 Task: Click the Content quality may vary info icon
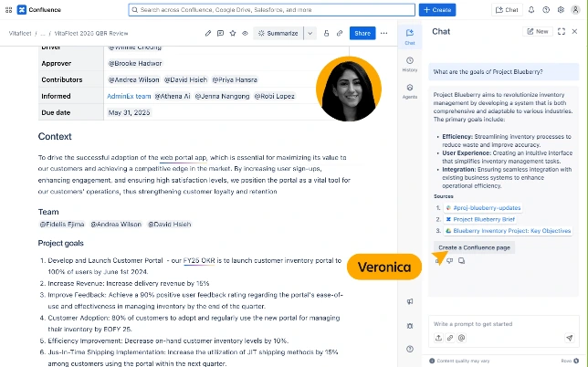[x=432, y=361]
